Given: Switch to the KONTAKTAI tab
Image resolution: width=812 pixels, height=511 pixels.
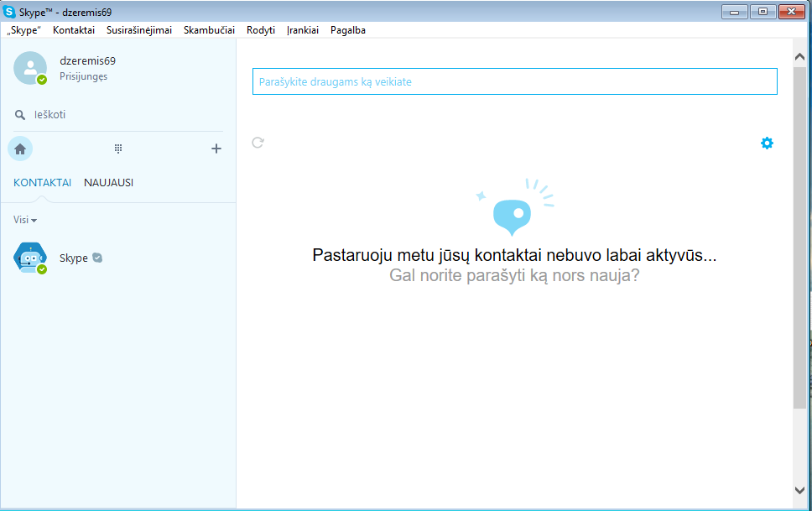Looking at the screenshot, I should 43,182.
